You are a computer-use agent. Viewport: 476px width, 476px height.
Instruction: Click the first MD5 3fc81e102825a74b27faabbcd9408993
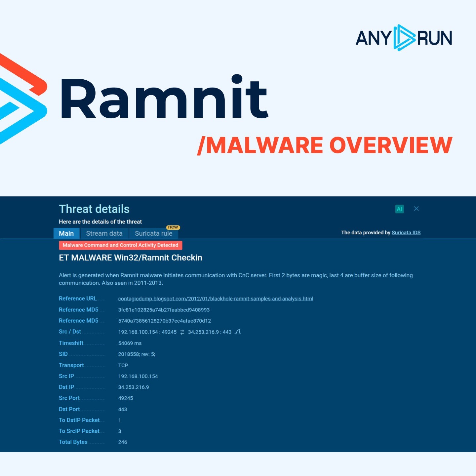click(164, 310)
